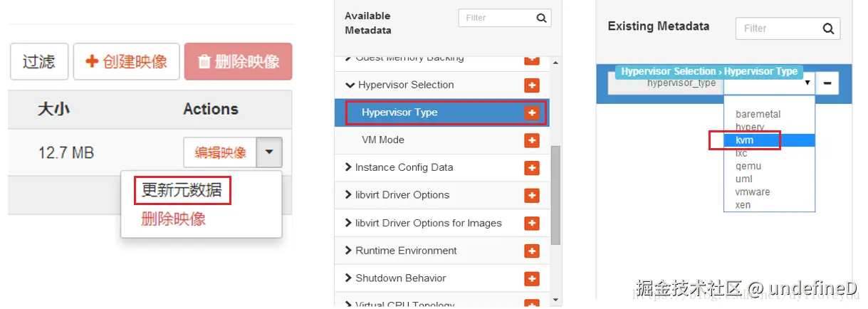The width and height of the screenshot is (868, 309).
Task: Add Hypervisor Selection metadata with plus icon
Action: click(531, 85)
